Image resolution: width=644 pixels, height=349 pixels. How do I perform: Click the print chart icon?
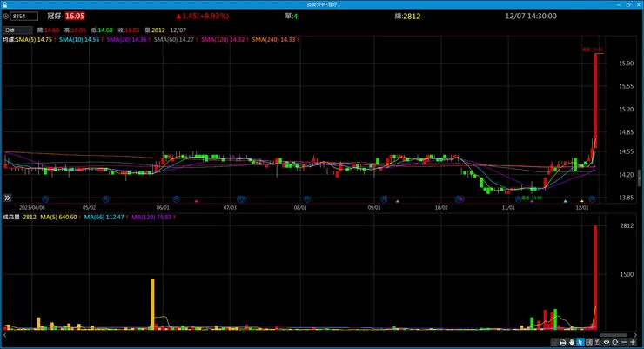click(563, 342)
